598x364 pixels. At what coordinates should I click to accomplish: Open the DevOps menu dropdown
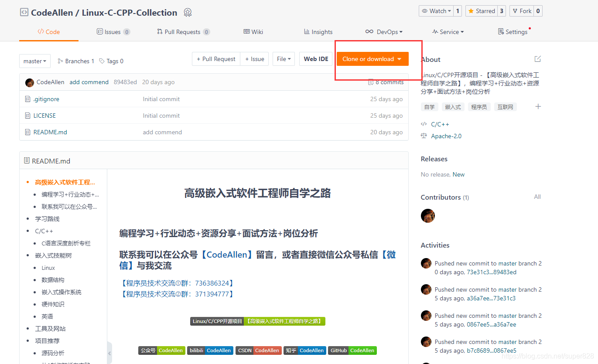click(384, 32)
